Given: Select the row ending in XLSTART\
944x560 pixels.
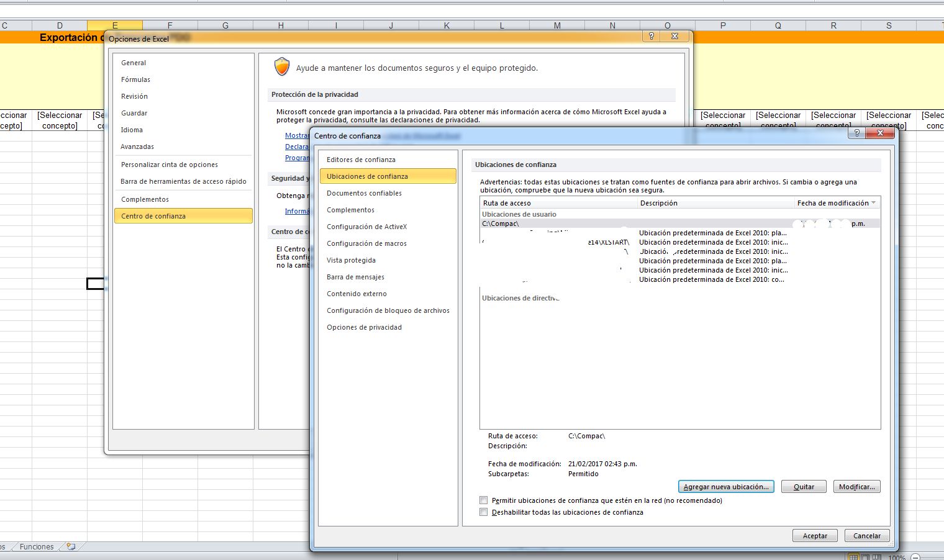Looking at the screenshot, I should point(680,242).
